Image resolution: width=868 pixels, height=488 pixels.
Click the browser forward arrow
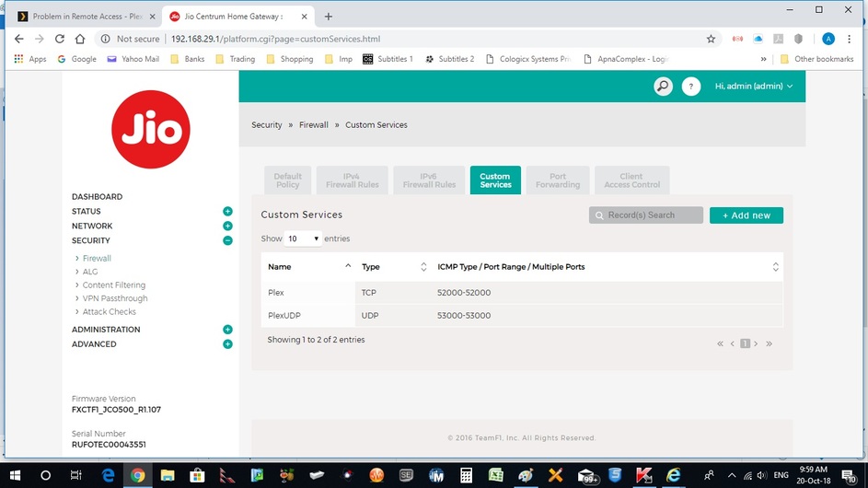40,39
